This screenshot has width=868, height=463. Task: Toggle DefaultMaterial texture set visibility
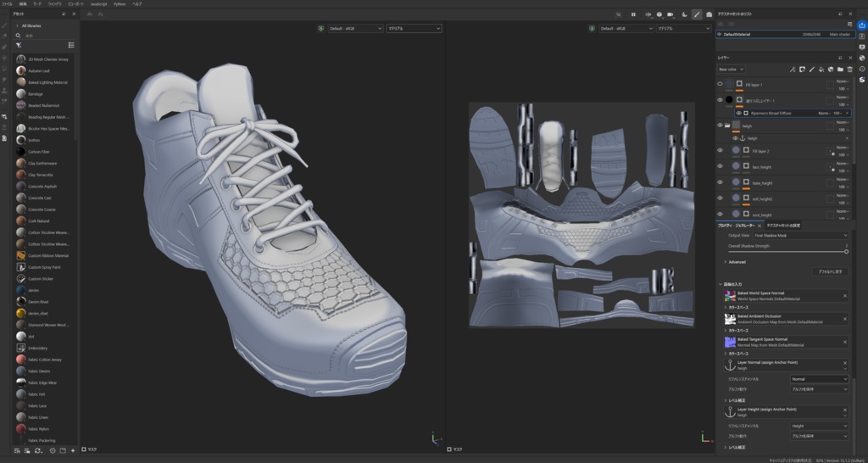(x=720, y=34)
